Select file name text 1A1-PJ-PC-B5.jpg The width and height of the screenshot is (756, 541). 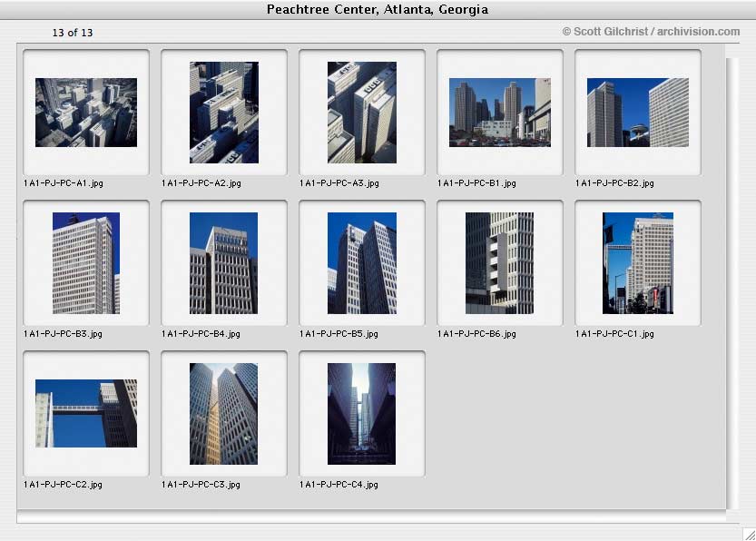[339, 334]
